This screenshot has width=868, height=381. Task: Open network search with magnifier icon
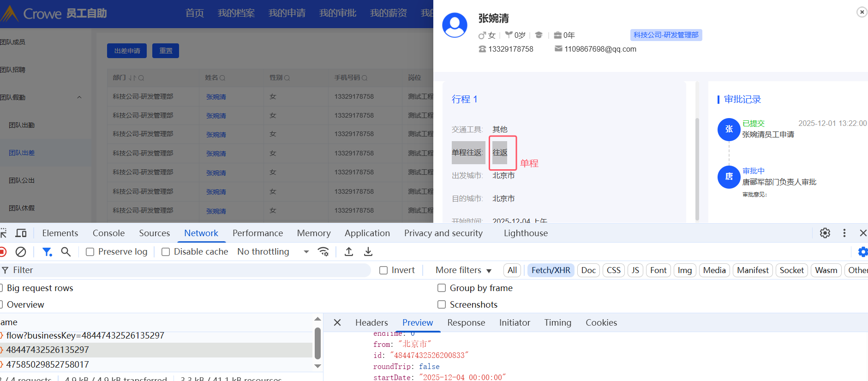pos(66,251)
